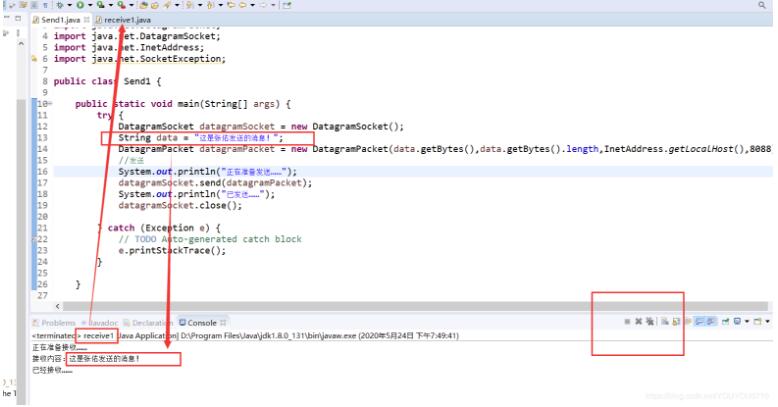Click 'datagramSocket.close();' on line 19
Viewport: 778px width, 407px height.
point(180,205)
